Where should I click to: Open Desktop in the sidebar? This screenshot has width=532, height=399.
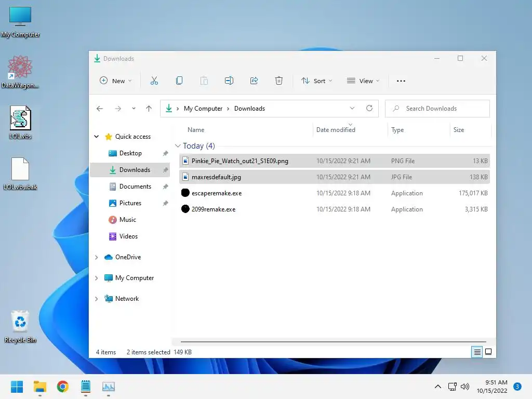pos(130,153)
